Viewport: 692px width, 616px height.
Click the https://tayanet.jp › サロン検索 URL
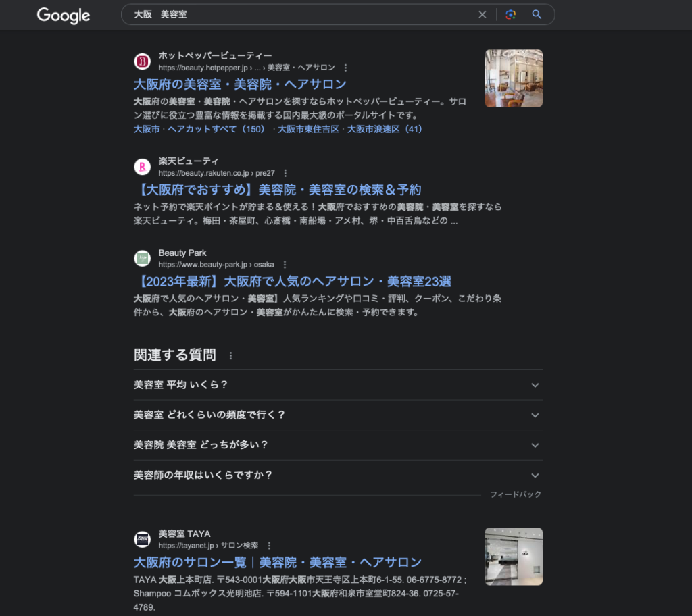208,546
